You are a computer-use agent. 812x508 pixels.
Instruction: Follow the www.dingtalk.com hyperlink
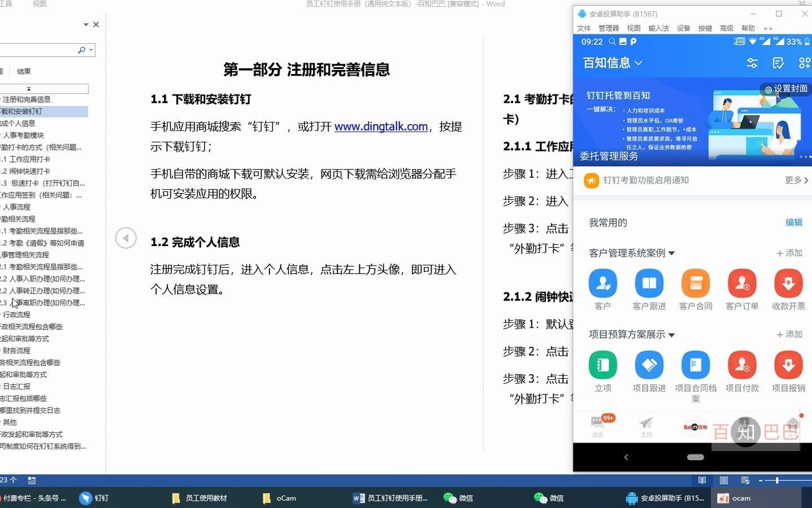click(381, 126)
